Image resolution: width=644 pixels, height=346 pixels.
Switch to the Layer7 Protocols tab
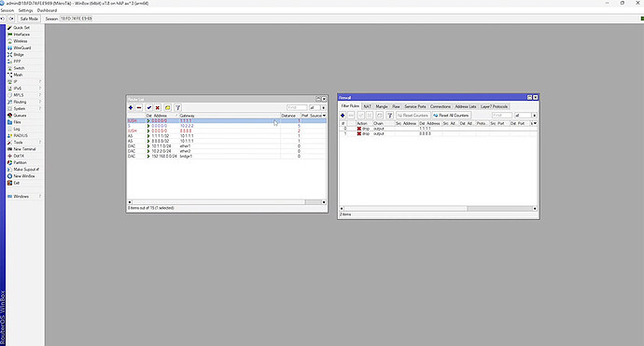(494, 106)
